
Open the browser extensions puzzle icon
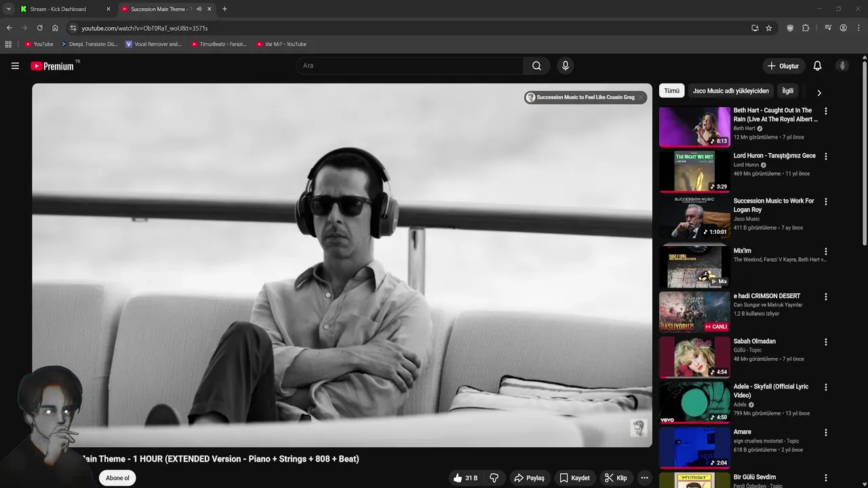coord(806,28)
